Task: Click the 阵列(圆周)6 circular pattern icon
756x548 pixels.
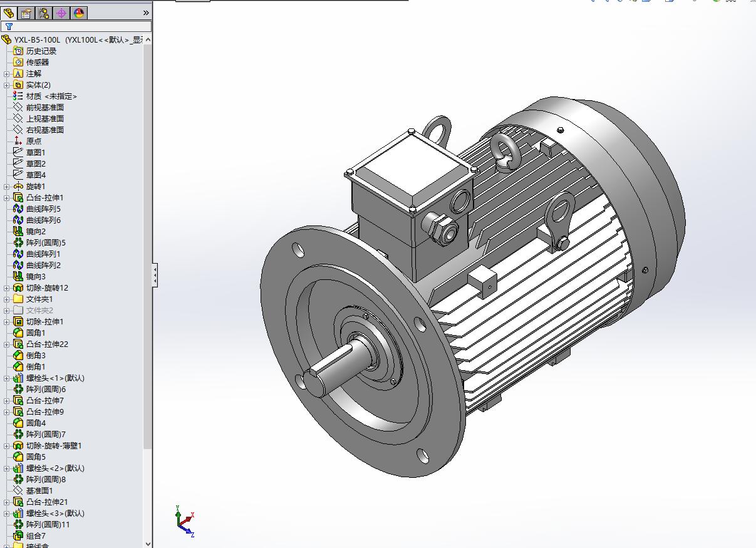Action: pos(18,389)
